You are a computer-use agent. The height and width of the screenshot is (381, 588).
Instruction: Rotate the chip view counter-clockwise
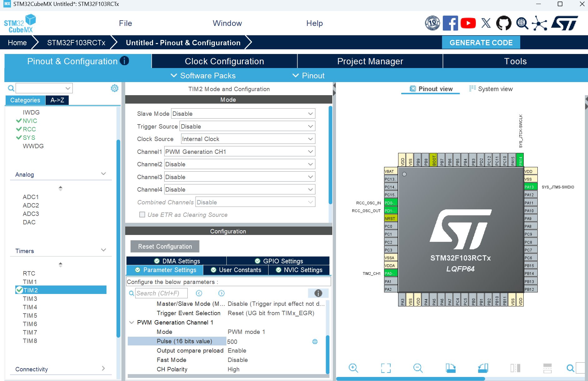[x=483, y=368]
